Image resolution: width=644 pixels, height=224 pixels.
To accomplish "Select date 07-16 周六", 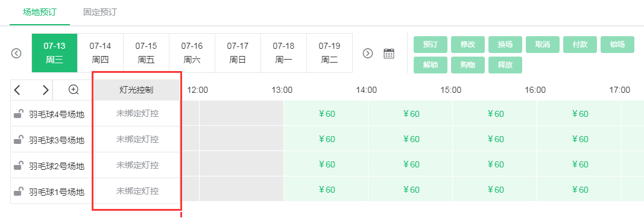I will point(192,53).
